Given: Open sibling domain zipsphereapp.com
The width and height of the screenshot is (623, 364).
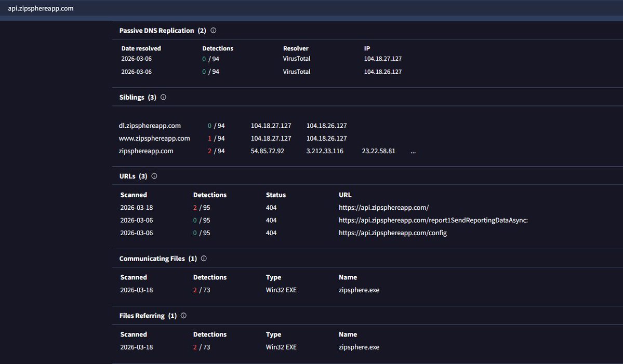Looking at the screenshot, I should [146, 151].
